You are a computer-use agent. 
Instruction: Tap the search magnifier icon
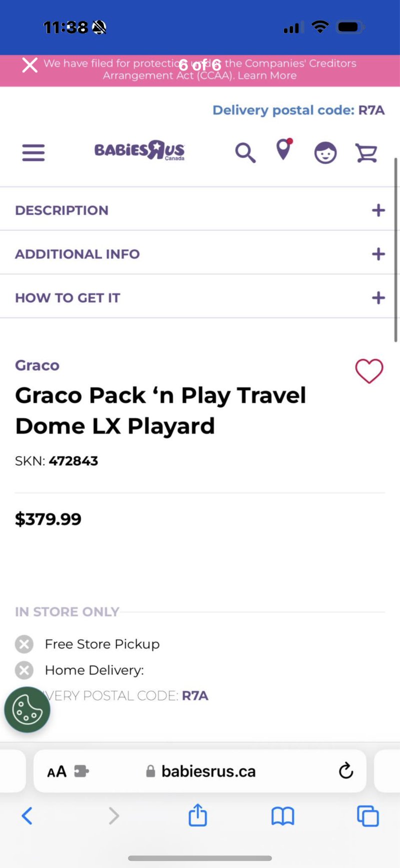pyautogui.click(x=245, y=152)
